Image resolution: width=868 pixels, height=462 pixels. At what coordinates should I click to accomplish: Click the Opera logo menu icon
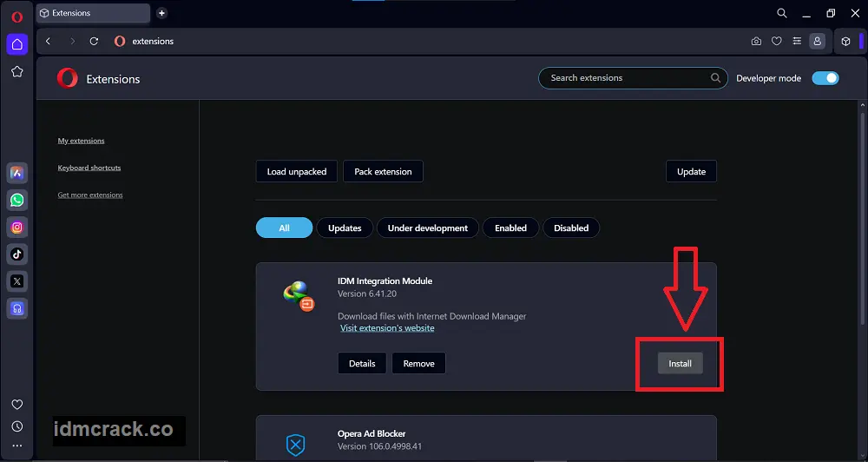[16, 17]
